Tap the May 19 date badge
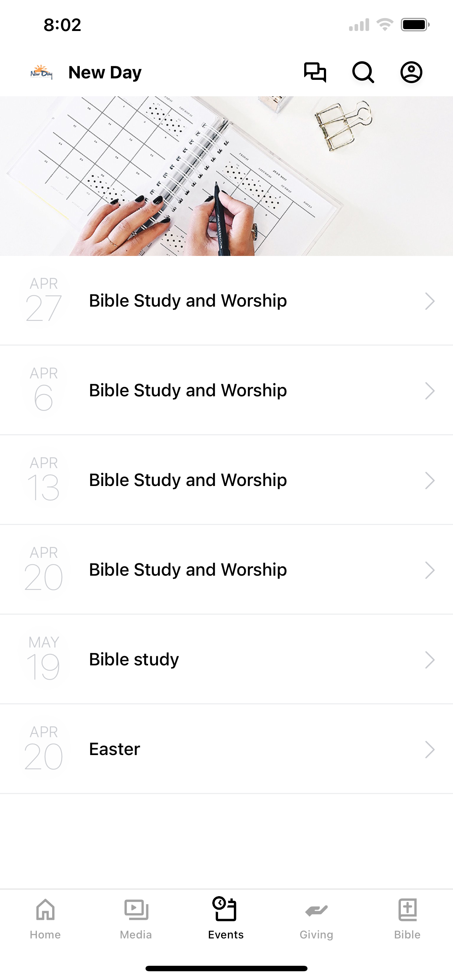This screenshot has width=453, height=980. pos(43,659)
